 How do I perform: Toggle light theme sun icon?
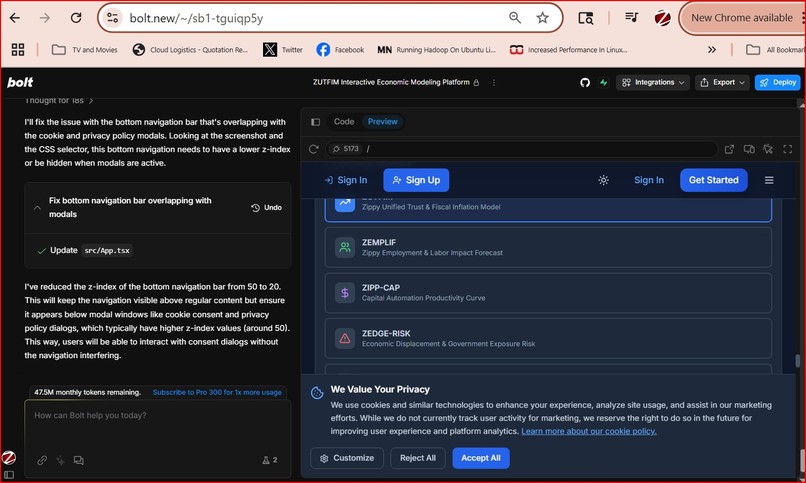click(603, 180)
